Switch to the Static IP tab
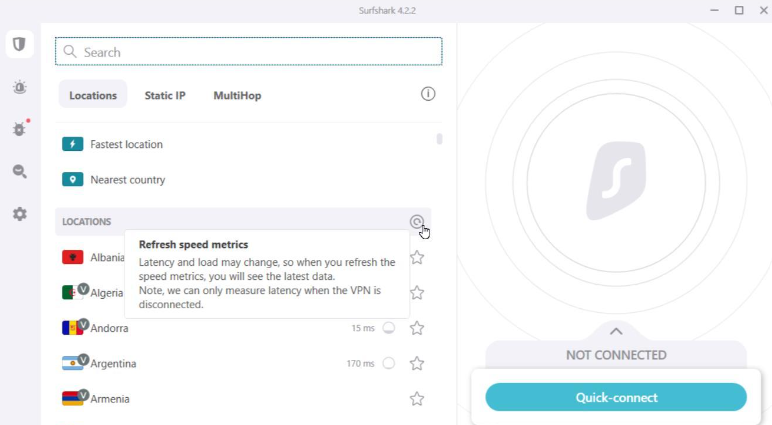772x425 pixels. coord(165,96)
